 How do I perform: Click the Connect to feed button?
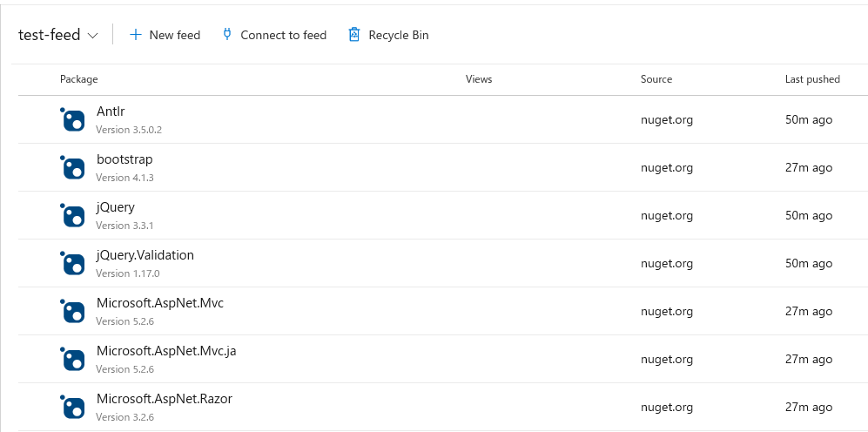tap(274, 35)
